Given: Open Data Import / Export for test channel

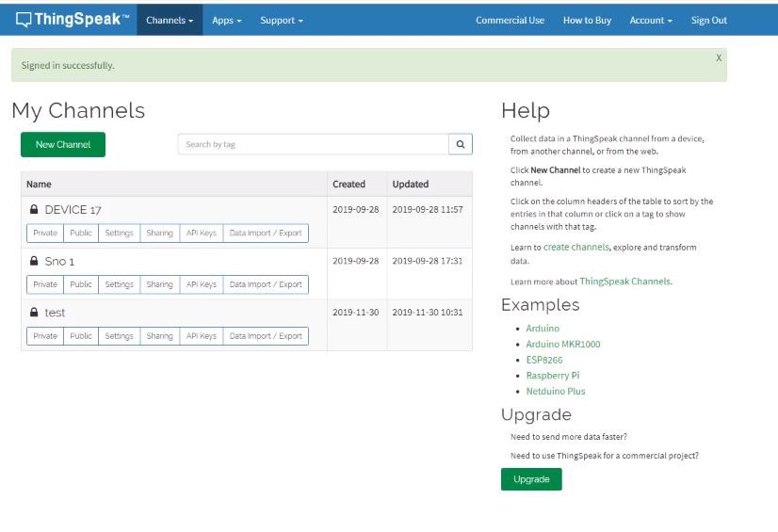Looking at the screenshot, I should (x=266, y=336).
